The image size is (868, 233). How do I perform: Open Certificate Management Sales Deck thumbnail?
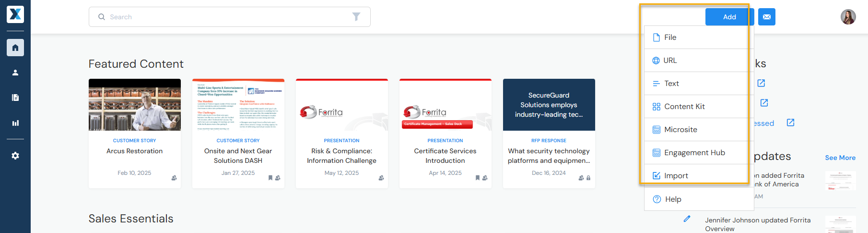point(446,105)
